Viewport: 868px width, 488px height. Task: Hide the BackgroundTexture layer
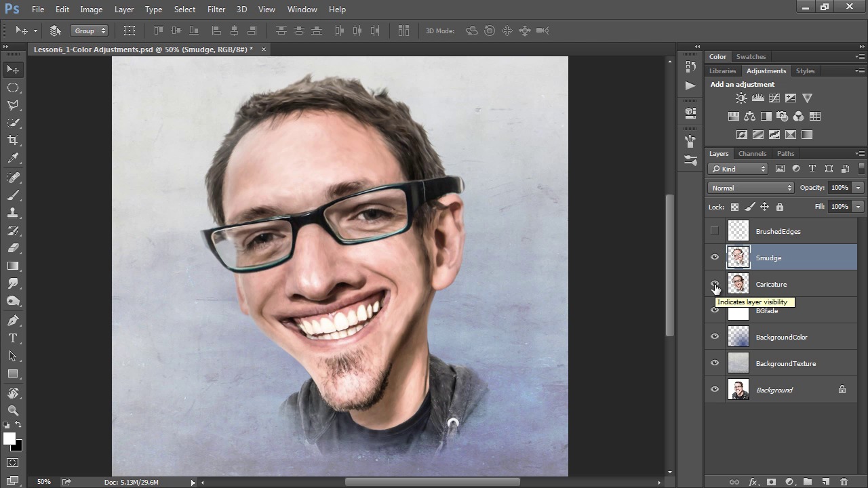click(715, 363)
